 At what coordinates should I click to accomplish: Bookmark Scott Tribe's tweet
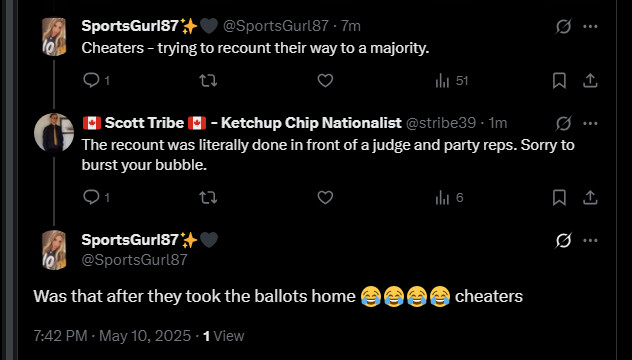[x=559, y=198]
